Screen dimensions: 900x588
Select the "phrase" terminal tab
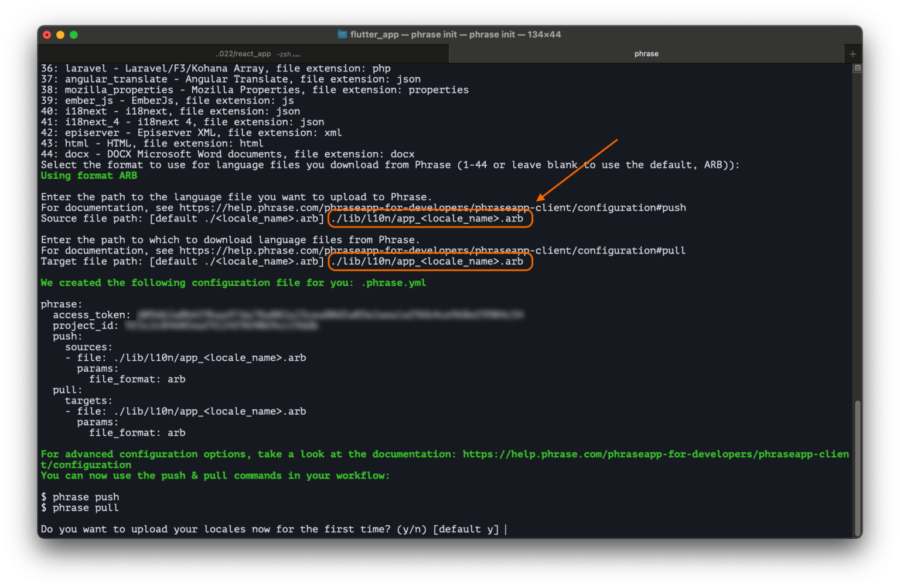coord(646,53)
